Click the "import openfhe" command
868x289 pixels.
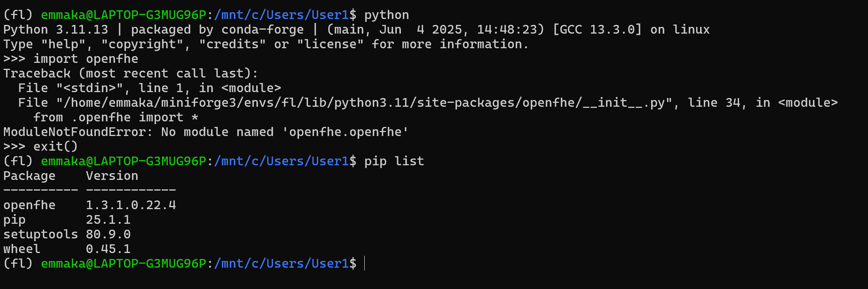tap(86, 59)
